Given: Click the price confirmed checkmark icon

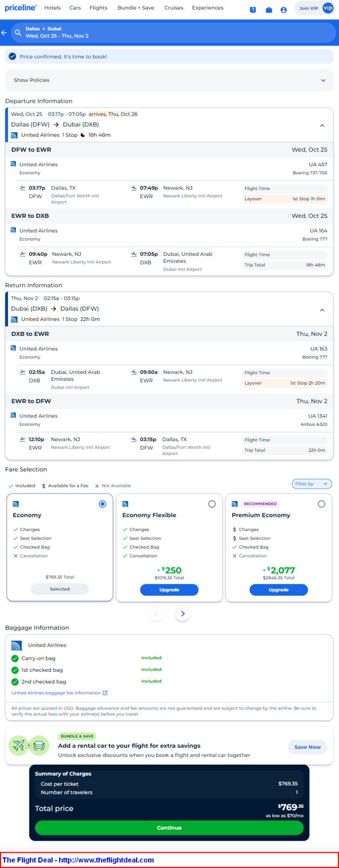Looking at the screenshot, I should pyautogui.click(x=13, y=57).
